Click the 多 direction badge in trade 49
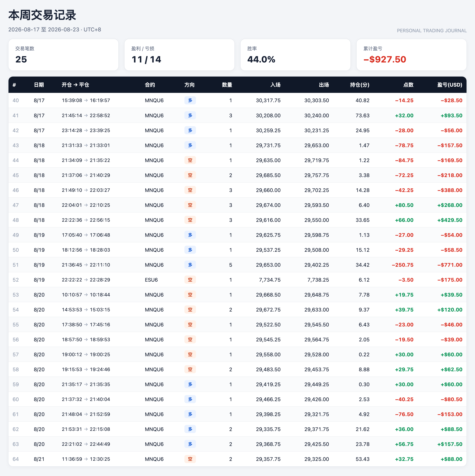Viewport: 475px width, 476px height. click(x=190, y=235)
